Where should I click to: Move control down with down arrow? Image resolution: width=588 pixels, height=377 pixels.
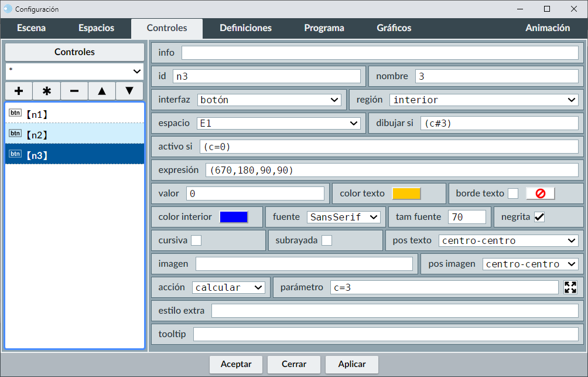pos(129,91)
